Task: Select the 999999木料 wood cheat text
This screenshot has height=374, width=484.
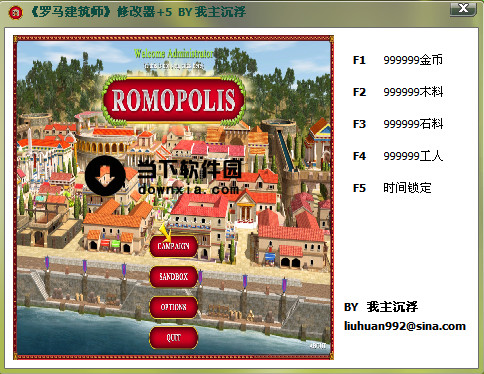Action: [413, 92]
